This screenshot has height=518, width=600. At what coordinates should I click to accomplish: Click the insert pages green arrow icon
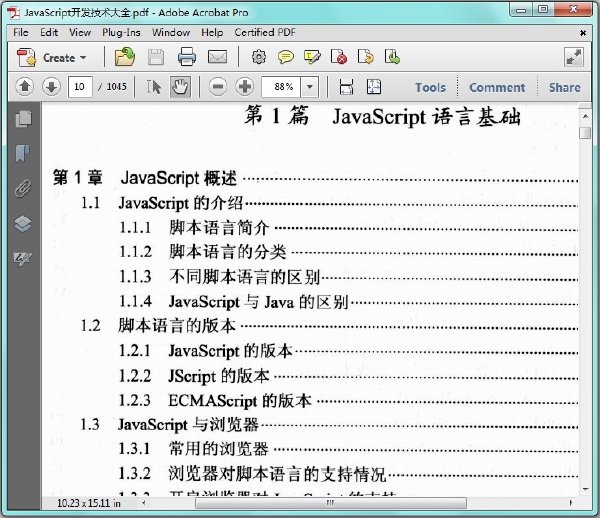click(x=392, y=57)
